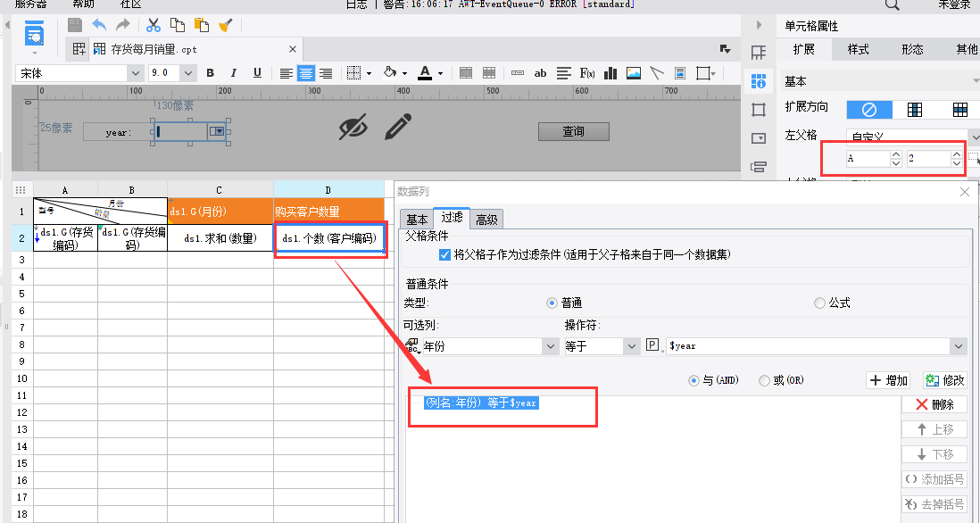
Task: Toggle italic formatting
Action: tap(234, 73)
